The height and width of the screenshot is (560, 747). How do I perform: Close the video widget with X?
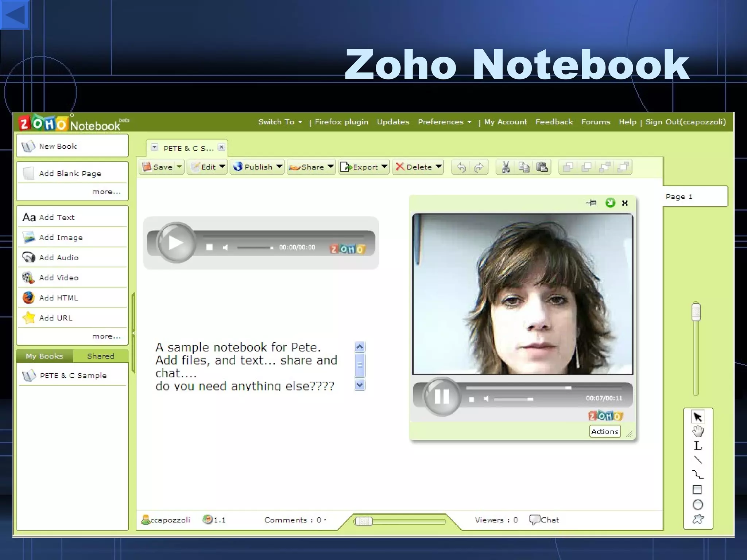pyautogui.click(x=625, y=203)
